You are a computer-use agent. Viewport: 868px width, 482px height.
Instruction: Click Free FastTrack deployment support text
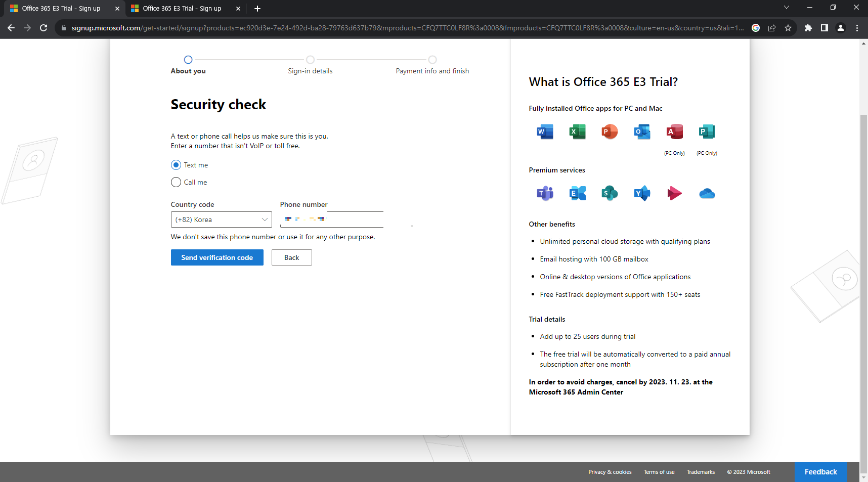click(x=620, y=294)
